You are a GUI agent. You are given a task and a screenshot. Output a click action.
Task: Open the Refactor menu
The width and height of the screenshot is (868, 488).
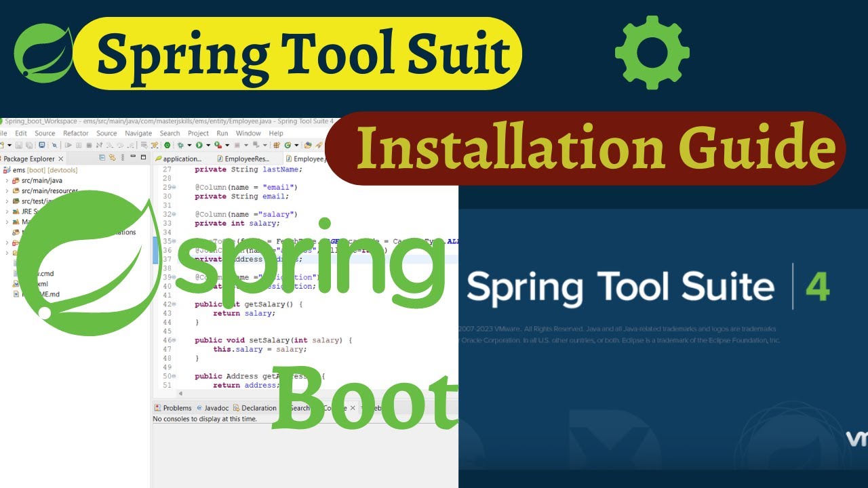(x=76, y=134)
